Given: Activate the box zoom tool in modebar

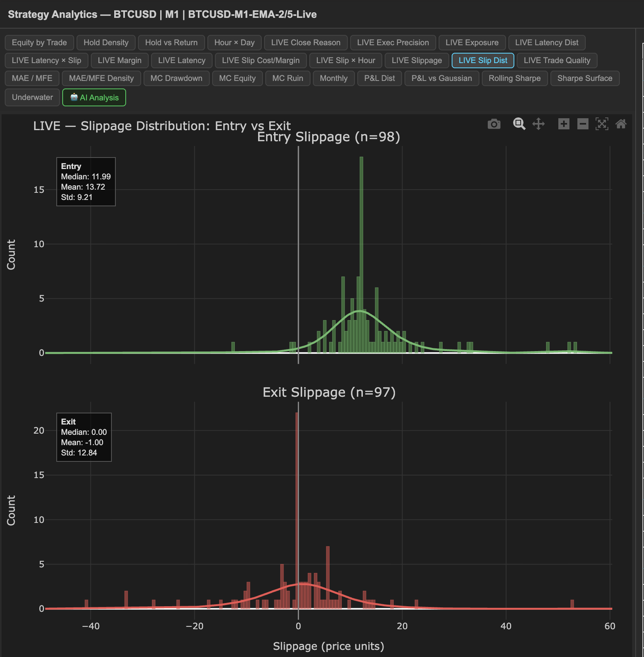Looking at the screenshot, I should (519, 124).
